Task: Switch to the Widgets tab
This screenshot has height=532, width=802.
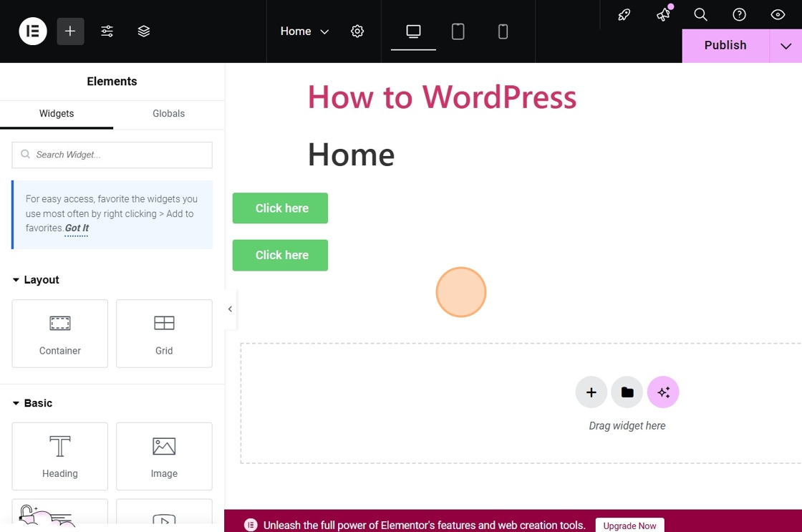Action: (57, 114)
